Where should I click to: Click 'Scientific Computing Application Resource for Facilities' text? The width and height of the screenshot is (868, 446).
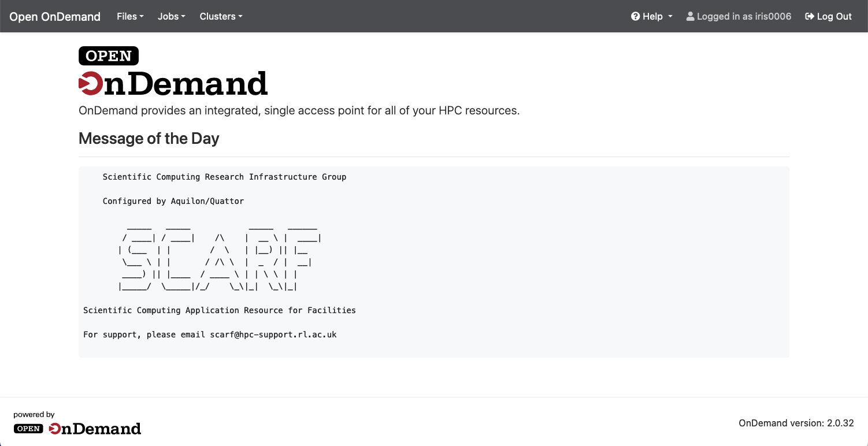[x=220, y=310]
